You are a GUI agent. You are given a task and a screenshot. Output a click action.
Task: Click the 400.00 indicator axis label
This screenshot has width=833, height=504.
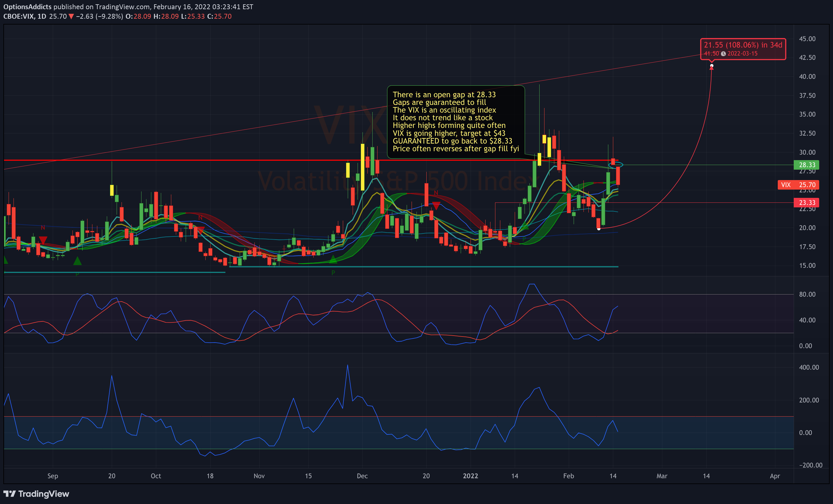(x=809, y=367)
